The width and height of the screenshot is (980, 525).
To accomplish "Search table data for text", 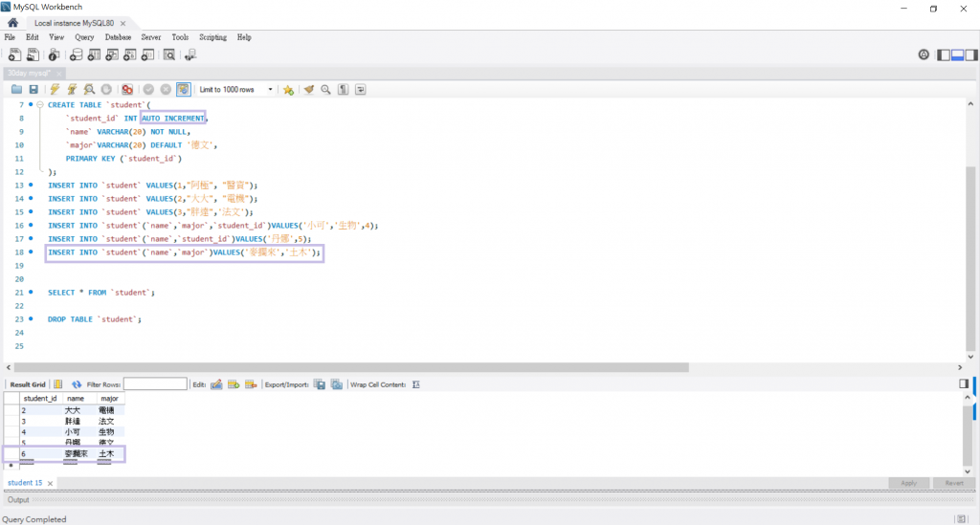I will tap(169, 55).
